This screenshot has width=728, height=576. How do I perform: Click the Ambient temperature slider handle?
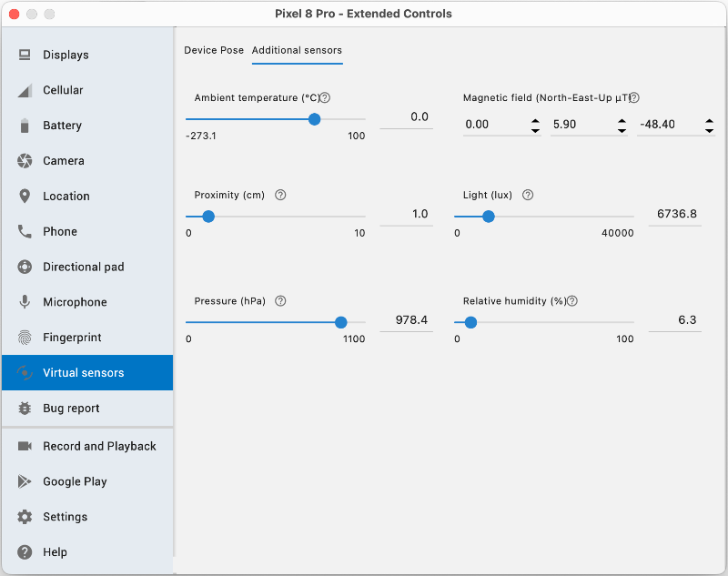tap(314, 119)
